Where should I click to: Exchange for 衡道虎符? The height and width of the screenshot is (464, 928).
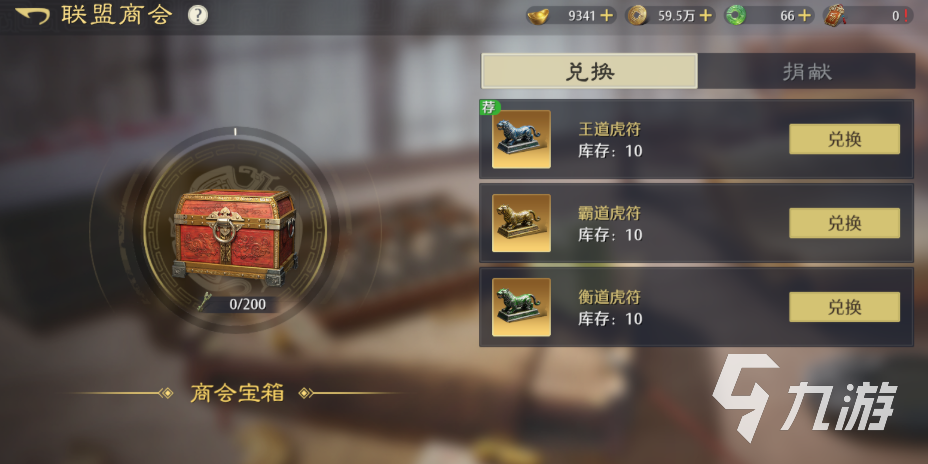point(845,307)
